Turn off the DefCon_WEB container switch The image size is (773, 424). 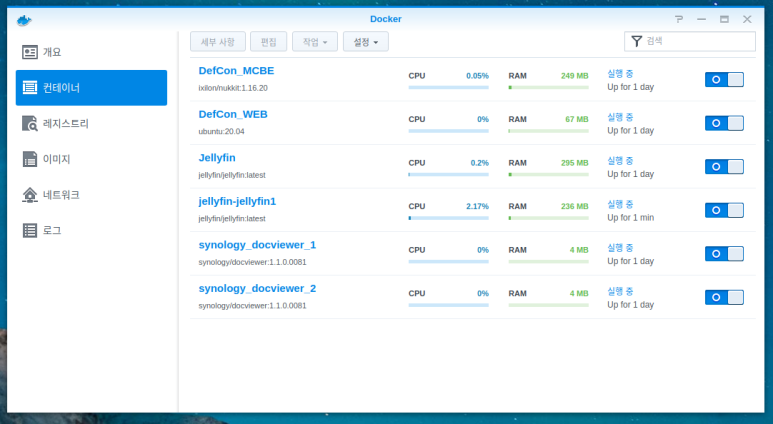724,123
